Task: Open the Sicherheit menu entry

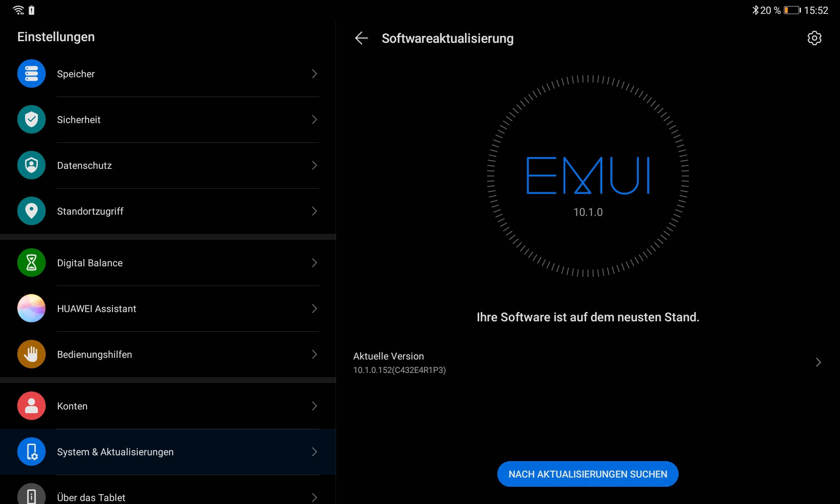Action: point(168,120)
